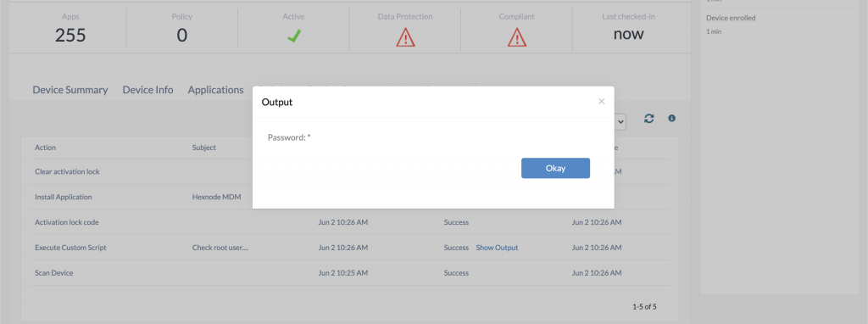Click the Output dialog title

click(x=277, y=102)
